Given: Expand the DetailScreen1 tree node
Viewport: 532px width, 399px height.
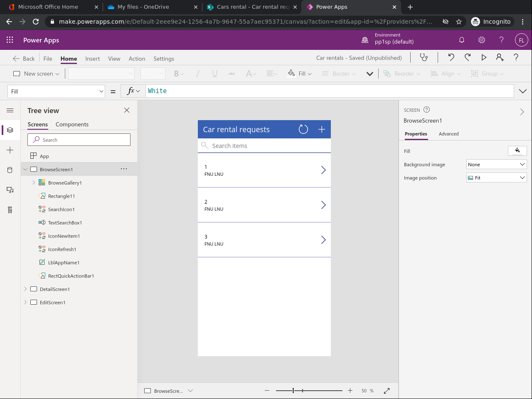Looking at the screenshot, I should coord(25,289).
